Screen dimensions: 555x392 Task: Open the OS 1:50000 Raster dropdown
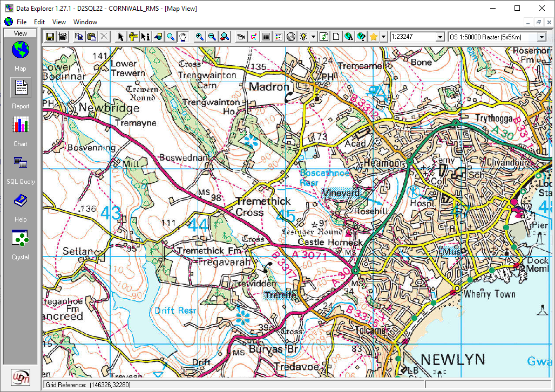coord(542,37)
